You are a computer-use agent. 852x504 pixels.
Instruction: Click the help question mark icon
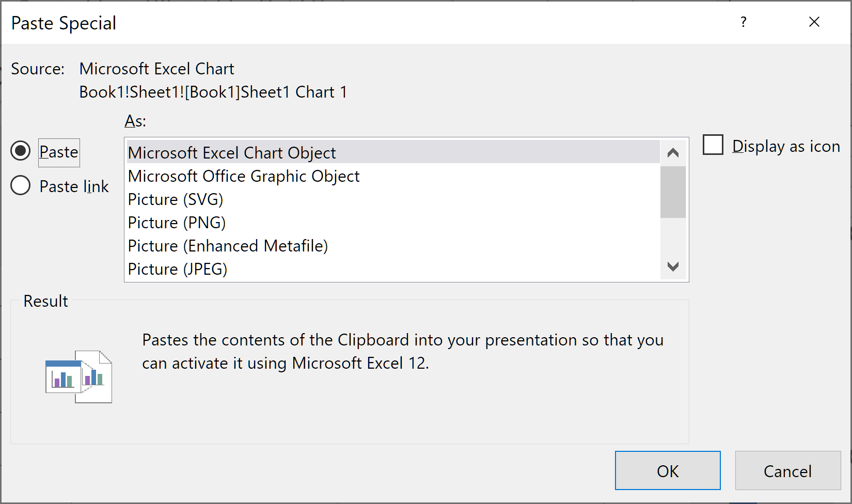743,22
